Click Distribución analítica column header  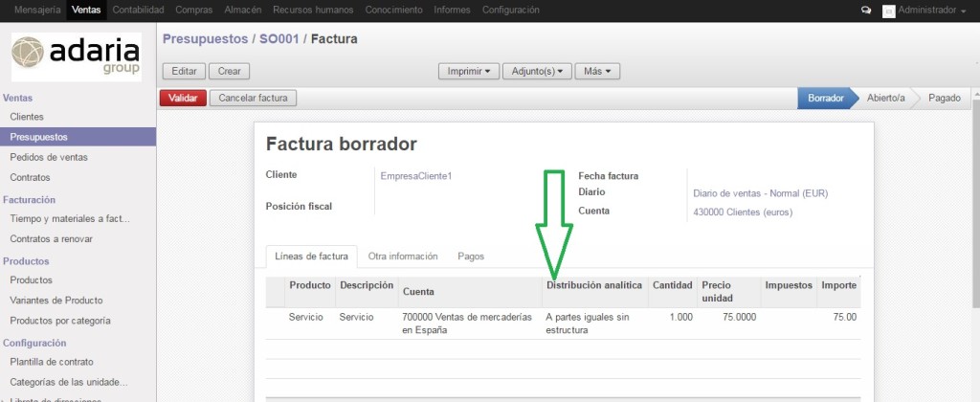click(x=594, y=292)
